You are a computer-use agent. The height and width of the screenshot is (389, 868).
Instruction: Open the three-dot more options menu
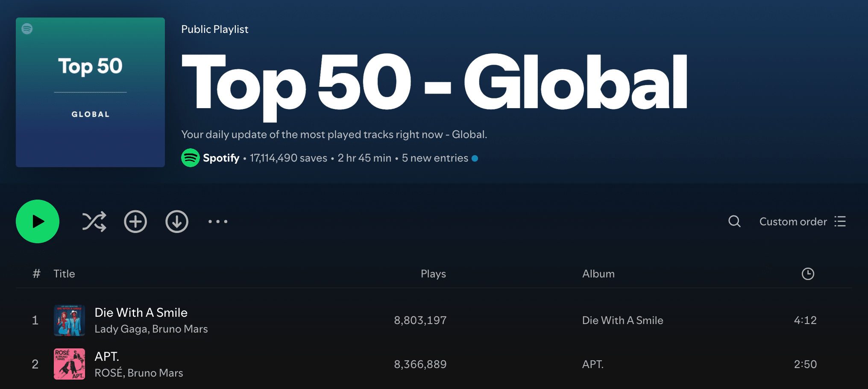point(218,221)
